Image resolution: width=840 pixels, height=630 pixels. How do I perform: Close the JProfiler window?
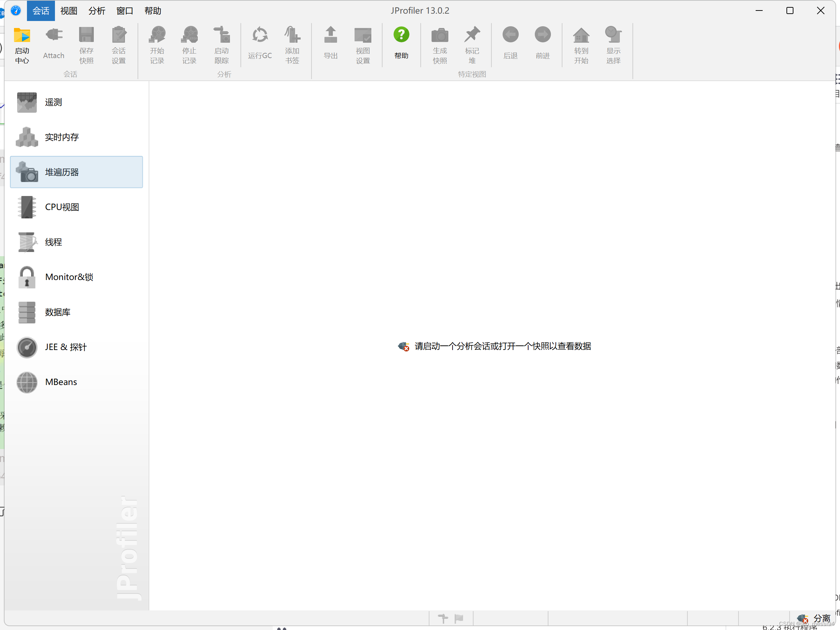[821, 10]
